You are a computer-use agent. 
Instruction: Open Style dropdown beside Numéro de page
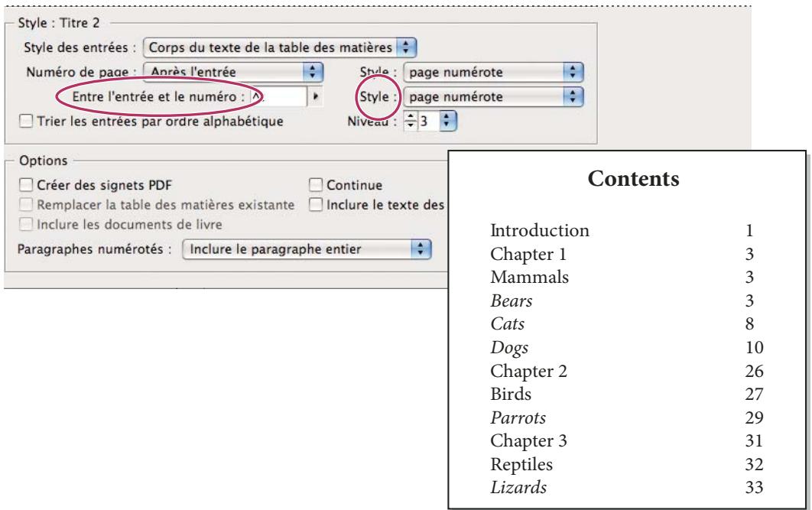pos(493,72)
